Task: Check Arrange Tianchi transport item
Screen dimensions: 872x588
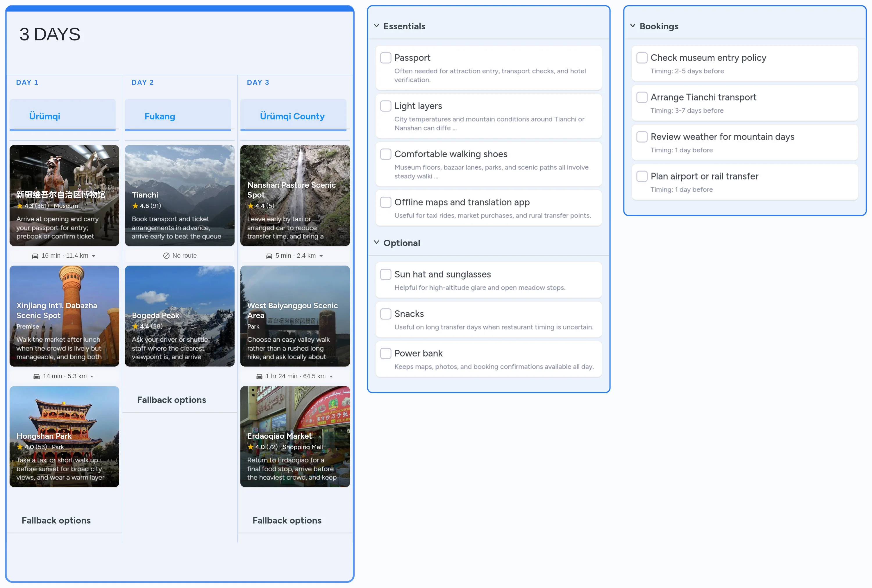Action: click(x=642, y=97)
